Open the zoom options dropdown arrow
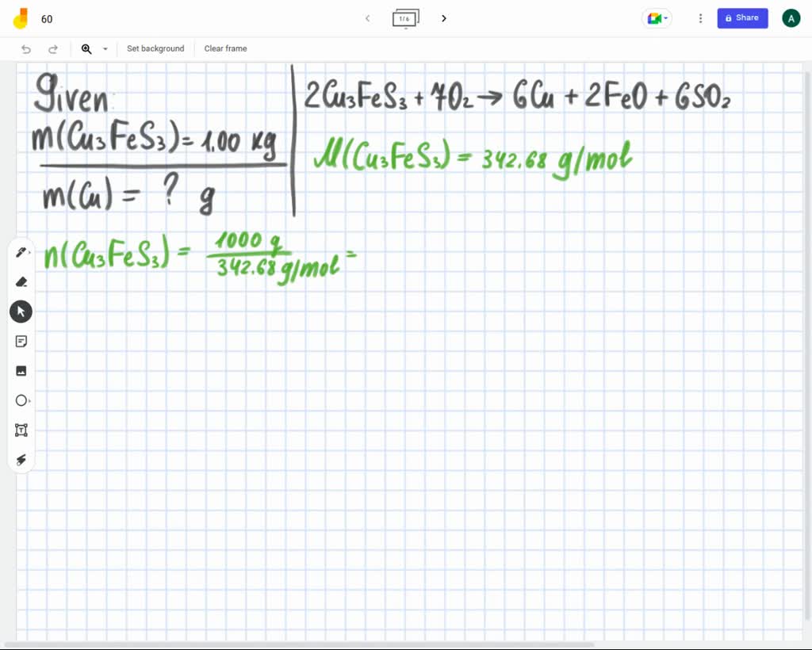The width and height of the screenshot is (812, 650). pyautogui.click(x=105, y=48)
